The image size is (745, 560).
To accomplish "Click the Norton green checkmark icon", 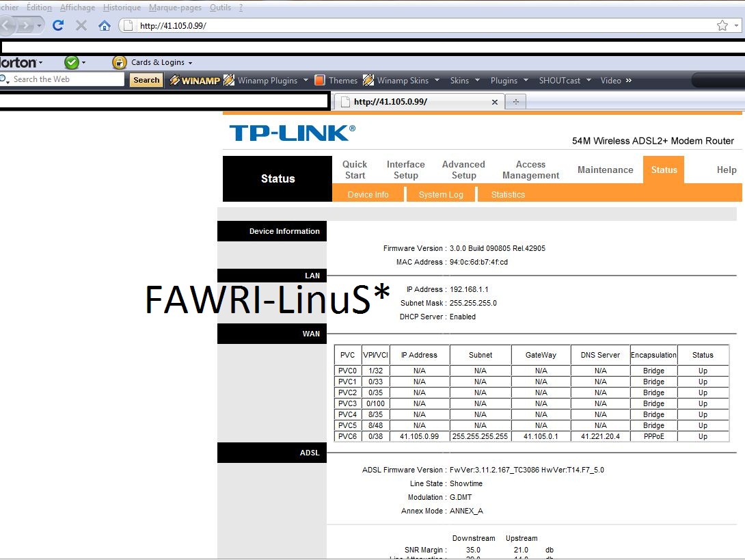I will [x=71, y=62].
